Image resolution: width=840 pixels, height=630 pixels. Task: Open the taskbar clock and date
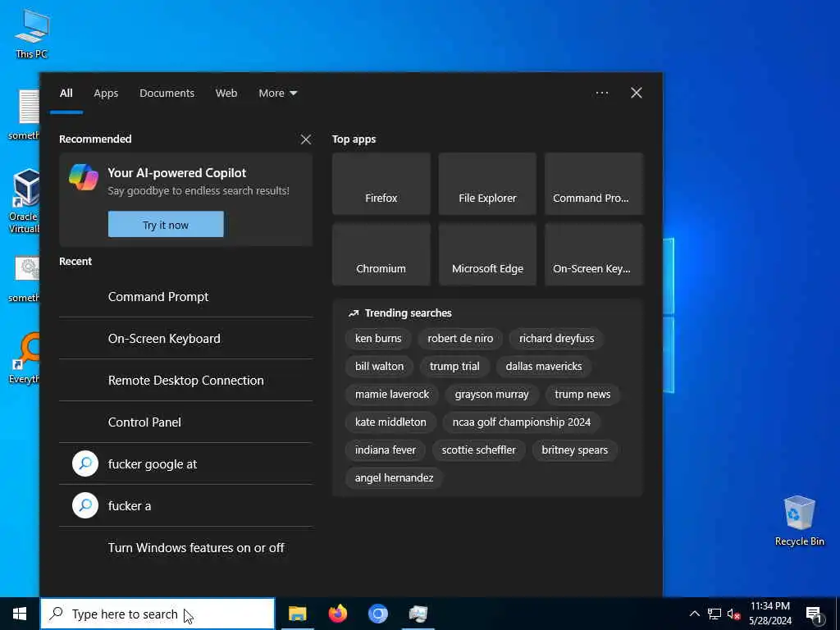769,614
